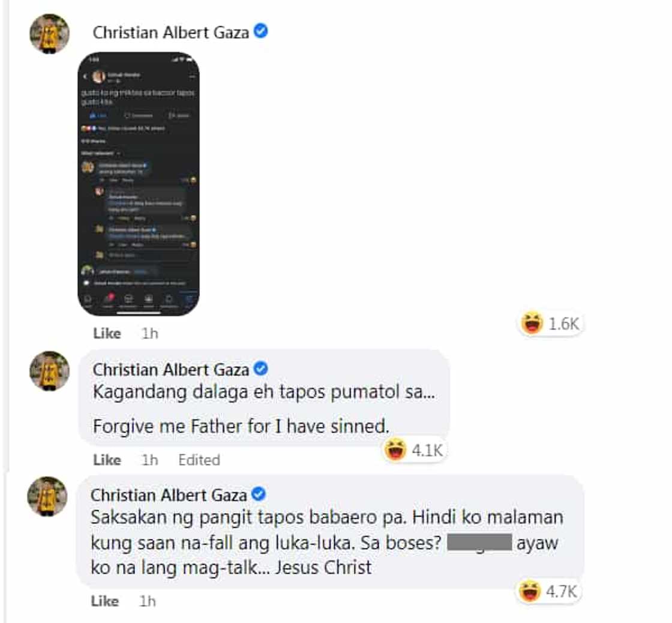Open haha reactions showing 4.1K
Screen dimensions: 672x623
click(x=414, y=450)
